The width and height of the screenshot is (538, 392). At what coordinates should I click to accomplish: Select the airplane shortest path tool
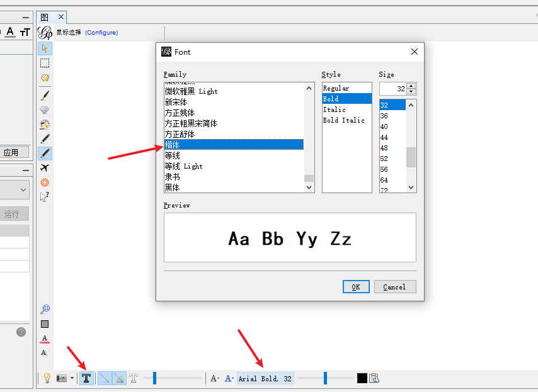(x=45, y=168)
